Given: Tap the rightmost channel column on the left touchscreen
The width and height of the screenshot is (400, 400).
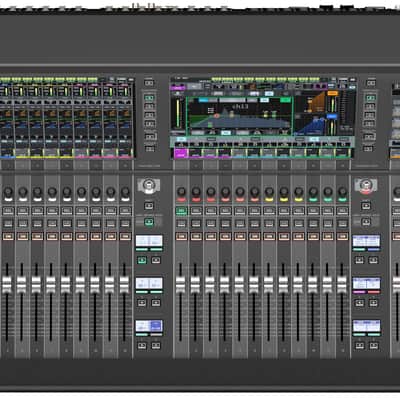Looking at the screenshot, I should 125,120.
